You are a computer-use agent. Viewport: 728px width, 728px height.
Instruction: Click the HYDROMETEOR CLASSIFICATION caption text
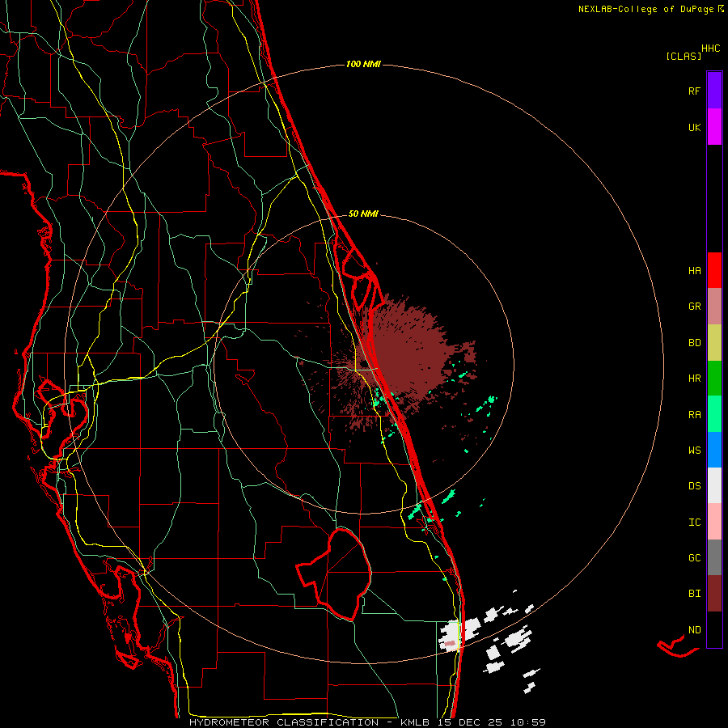pos(284,722)
